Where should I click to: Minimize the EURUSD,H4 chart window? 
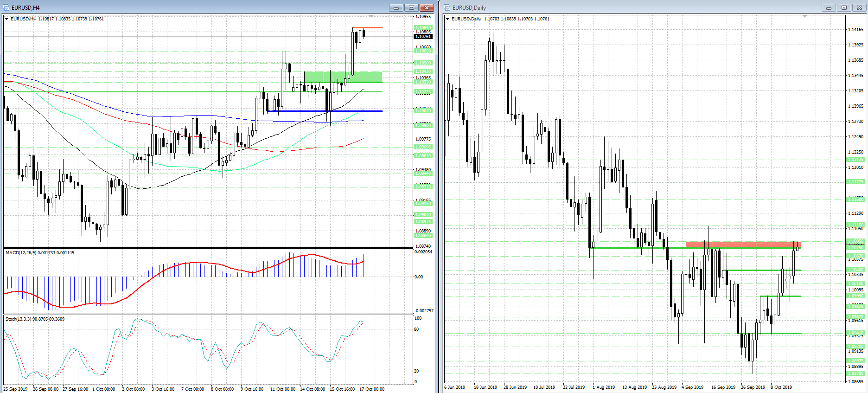[x=396, y=7]
